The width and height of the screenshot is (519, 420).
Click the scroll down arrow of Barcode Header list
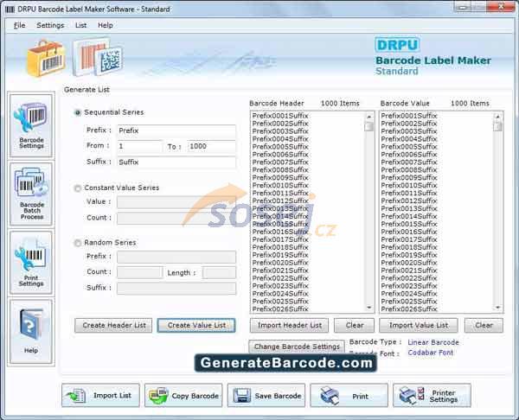(369, 308)
